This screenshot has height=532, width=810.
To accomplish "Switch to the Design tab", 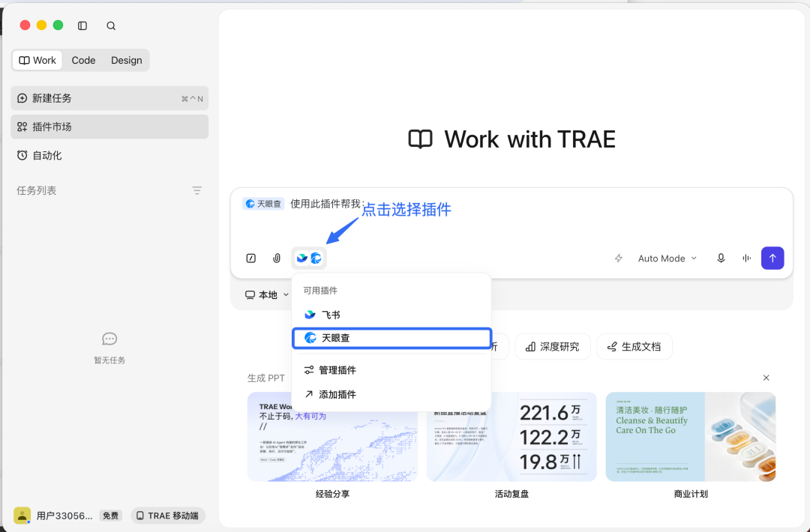I will coord(127,61).
